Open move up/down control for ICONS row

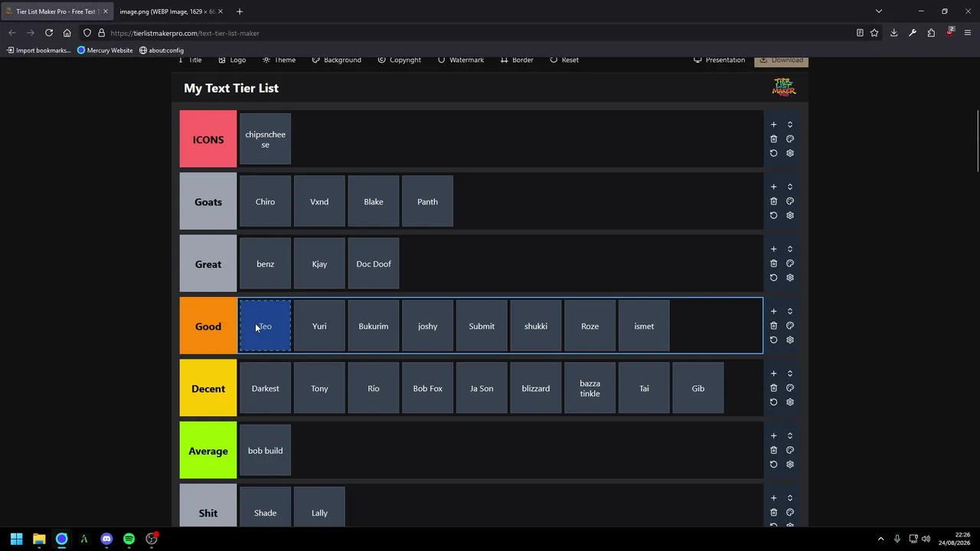coord(790,125)
